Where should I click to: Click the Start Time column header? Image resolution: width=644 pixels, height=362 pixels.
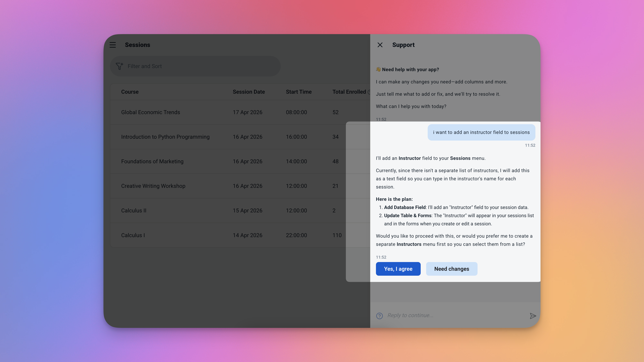(298, 92)
